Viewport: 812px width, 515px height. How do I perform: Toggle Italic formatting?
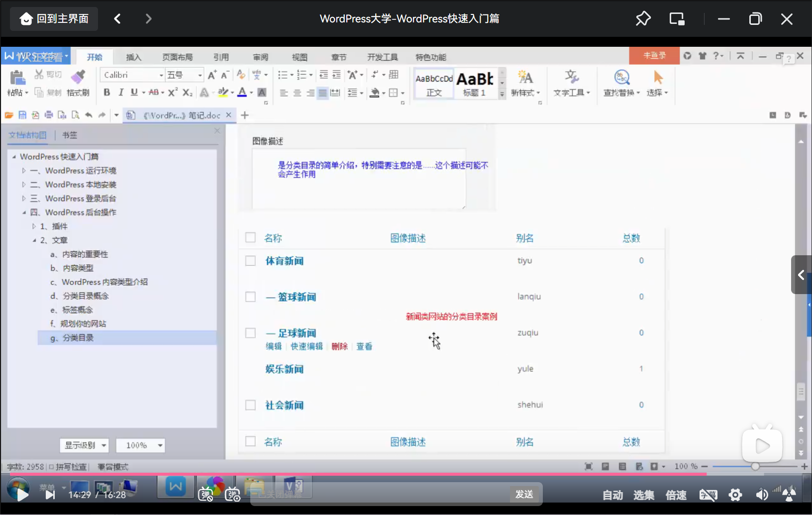pos(120,92)
